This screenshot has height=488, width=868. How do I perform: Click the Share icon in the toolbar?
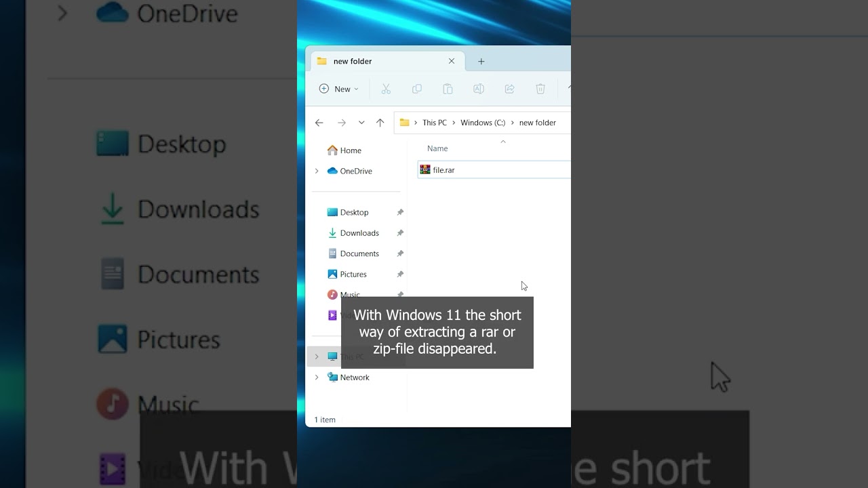coord(509,89)
